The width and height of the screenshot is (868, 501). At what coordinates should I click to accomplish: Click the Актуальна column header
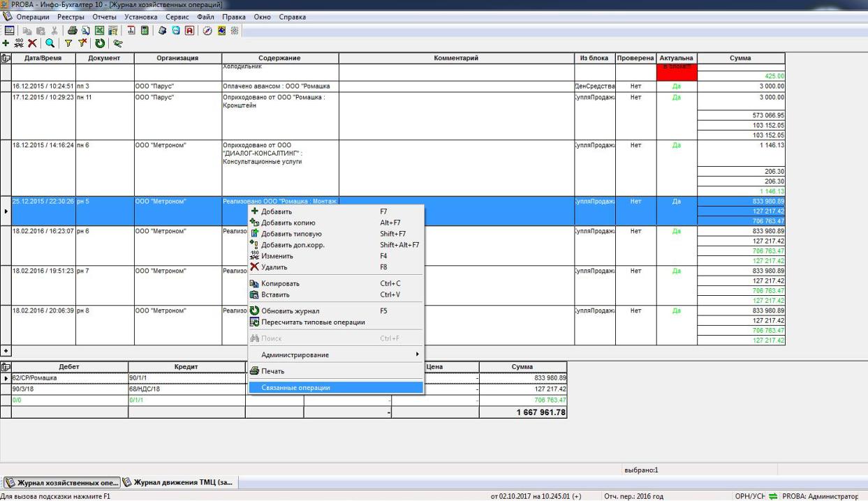[x=676, y=58]
